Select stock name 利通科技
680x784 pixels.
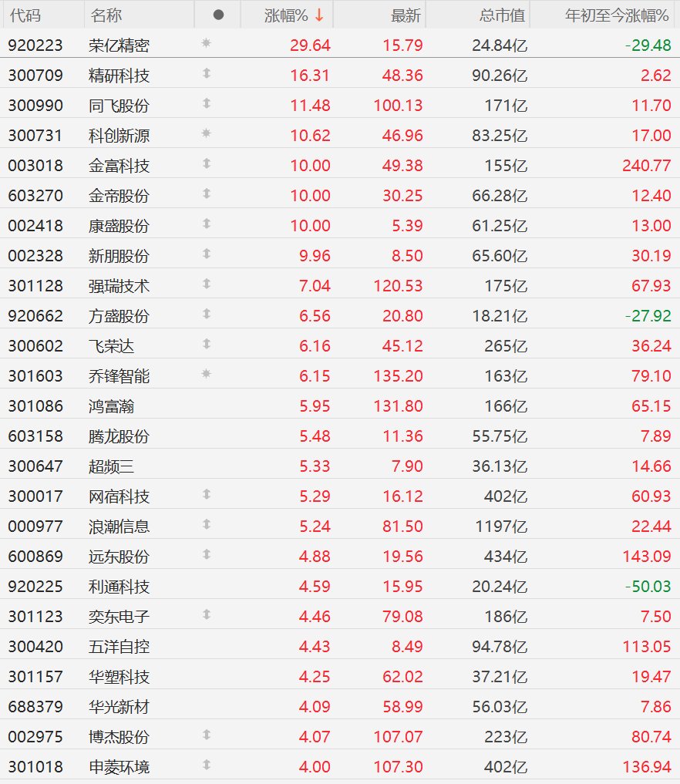coord(119,587)
